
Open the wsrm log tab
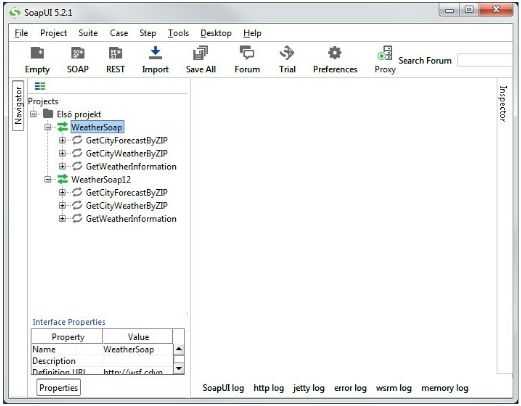pyautogui.click(x=394, y=388)
